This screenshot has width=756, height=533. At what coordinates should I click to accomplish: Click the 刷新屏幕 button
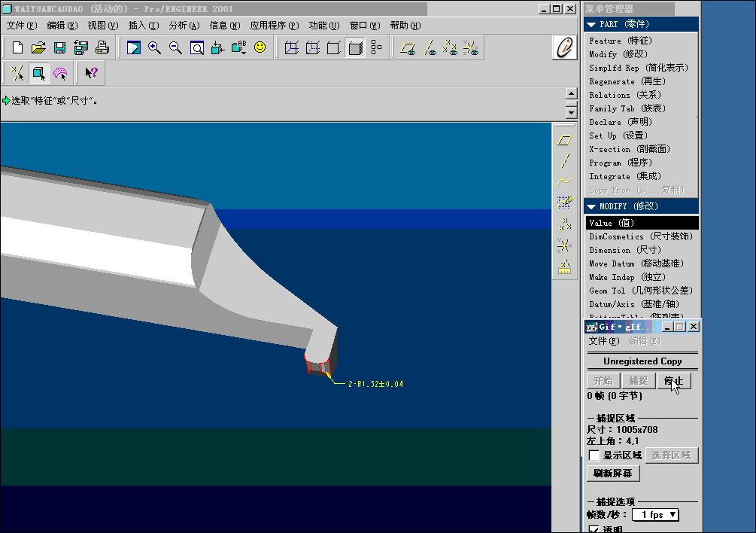pos(613,474)
